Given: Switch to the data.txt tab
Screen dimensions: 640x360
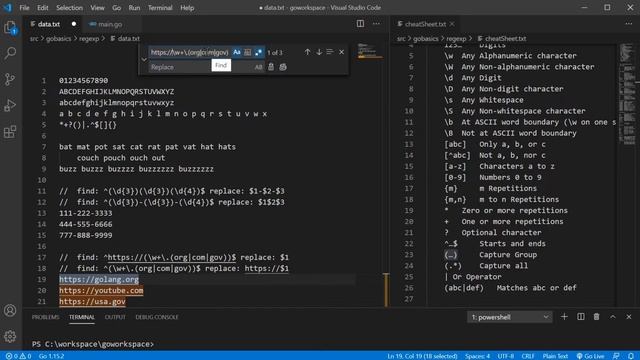Looking at the screenshot, I should coord(49,24).
